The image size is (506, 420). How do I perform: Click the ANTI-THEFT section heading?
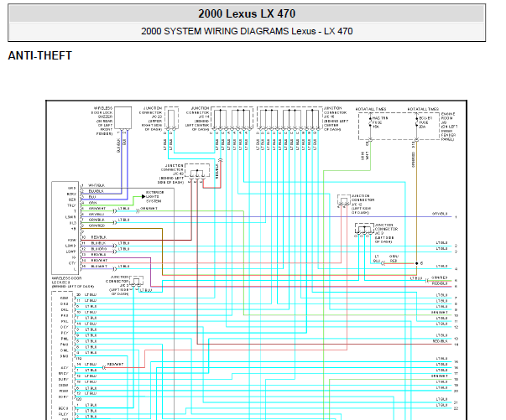(39, 55)
